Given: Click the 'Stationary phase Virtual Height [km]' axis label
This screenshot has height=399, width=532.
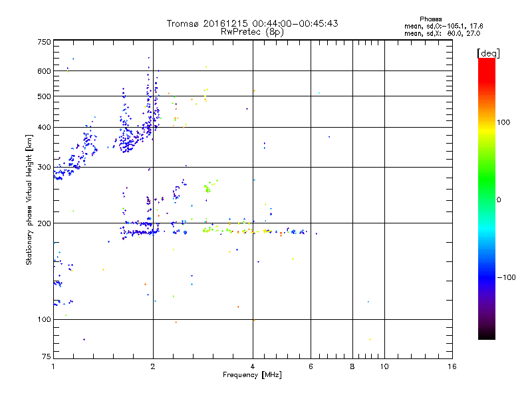Looking at the screenshot, I should [29, 199].
